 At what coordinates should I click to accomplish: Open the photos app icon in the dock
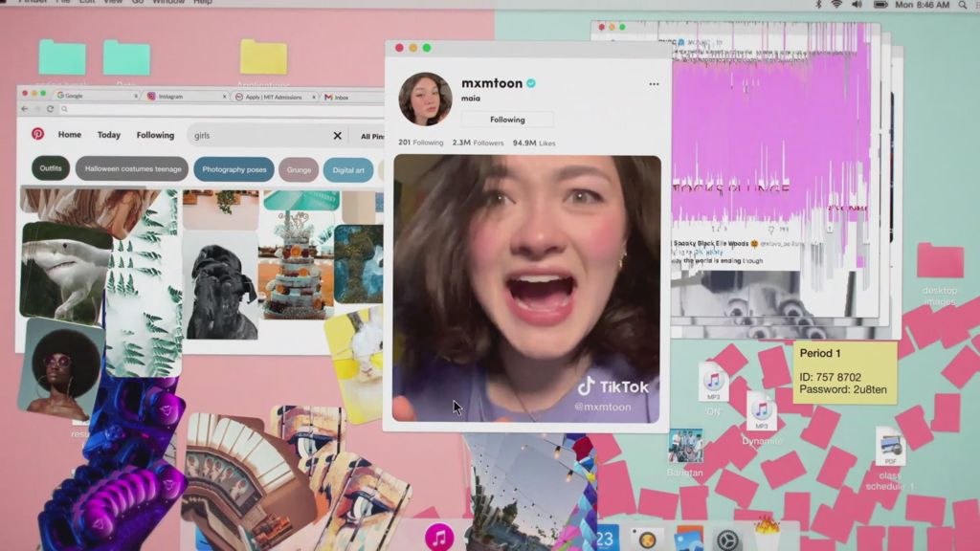[x=688, y=540]
